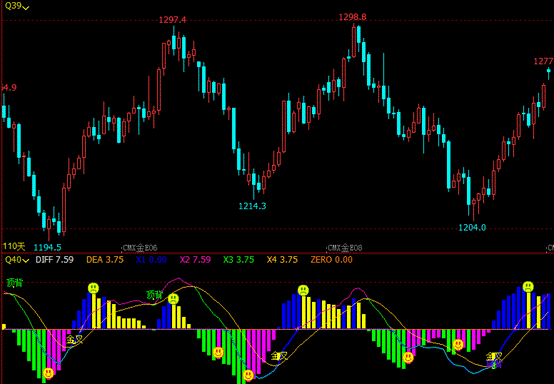
Task: Click the first sad face signal icon
Action: [93, 288]
